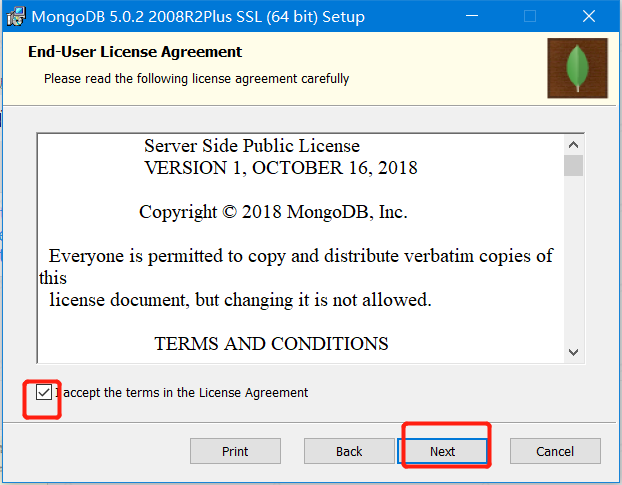Click the license text scrollbar thumb

tap(573, 165)
